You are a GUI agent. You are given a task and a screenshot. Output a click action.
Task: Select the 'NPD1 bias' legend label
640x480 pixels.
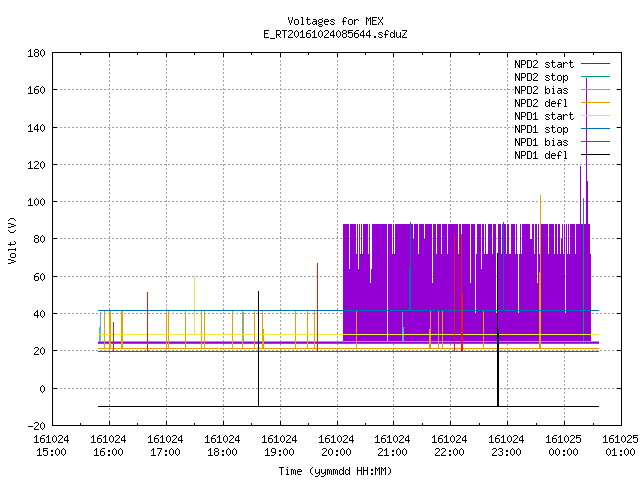pyautogui.click(x=541, y=142)
